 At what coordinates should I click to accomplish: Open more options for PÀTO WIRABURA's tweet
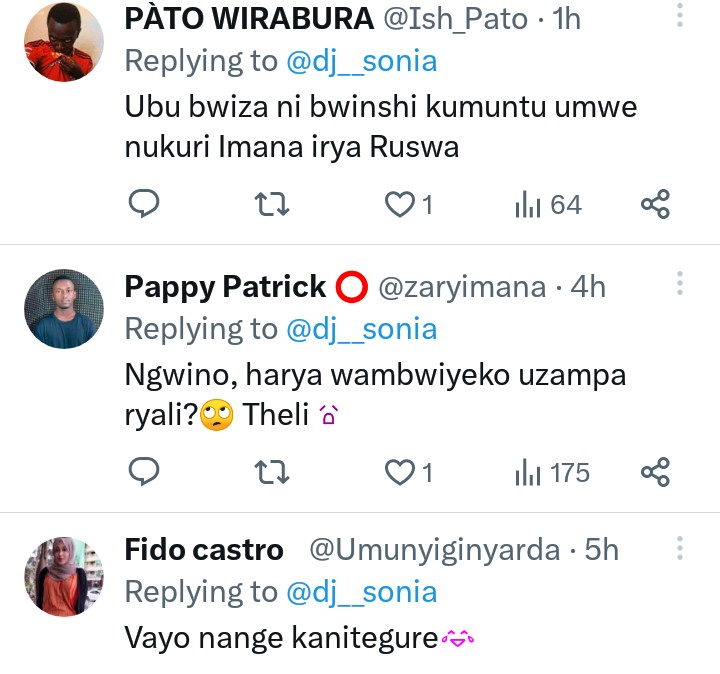coord(680,16)
